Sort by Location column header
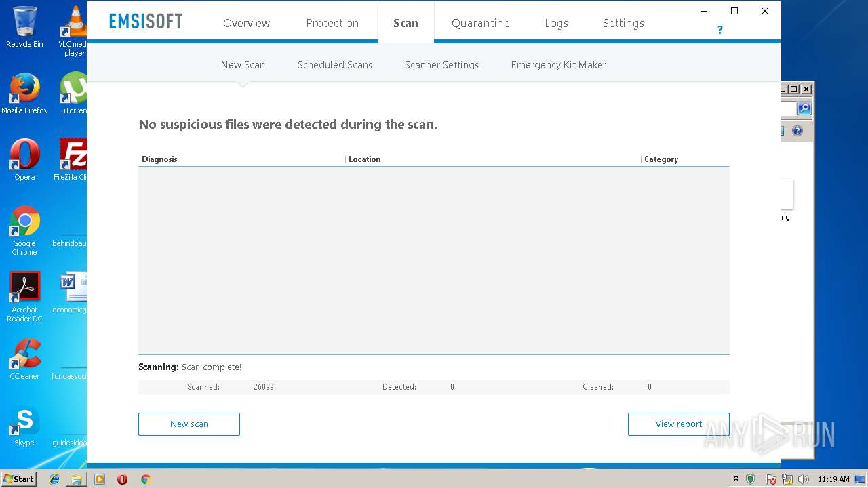The width and height of the screenshot is (868, 488). coord(364,159)
